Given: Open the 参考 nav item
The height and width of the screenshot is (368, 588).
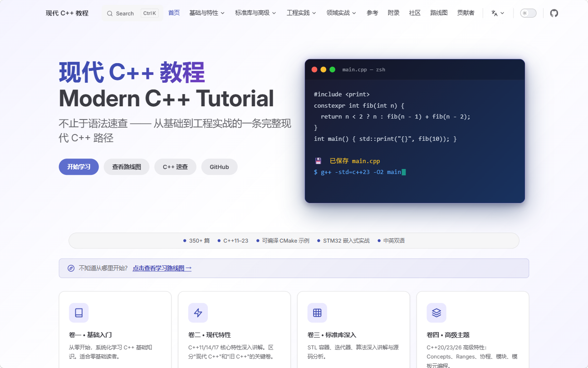Looking at the screenshot, I should 372,13.
